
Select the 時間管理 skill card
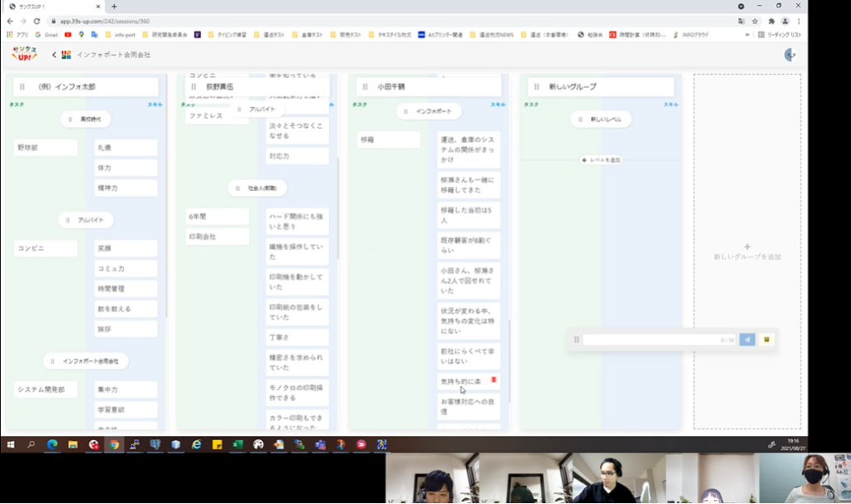pos(126,289)
